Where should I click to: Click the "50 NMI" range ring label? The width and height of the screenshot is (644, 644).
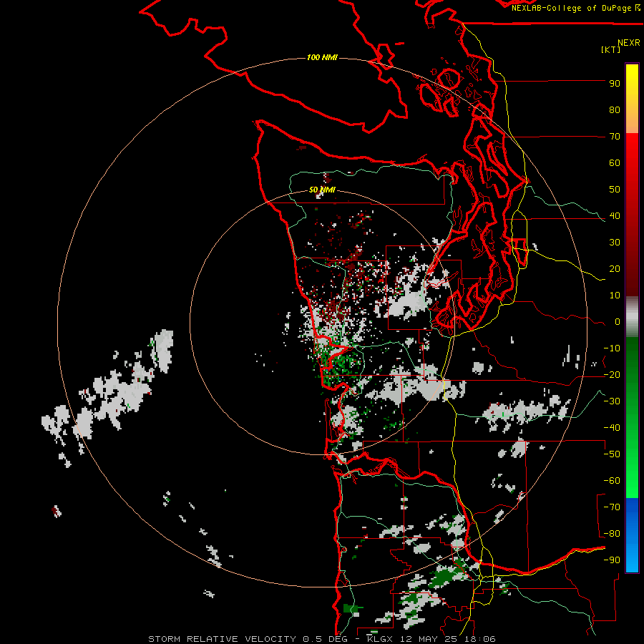click(x=322, y=190)
